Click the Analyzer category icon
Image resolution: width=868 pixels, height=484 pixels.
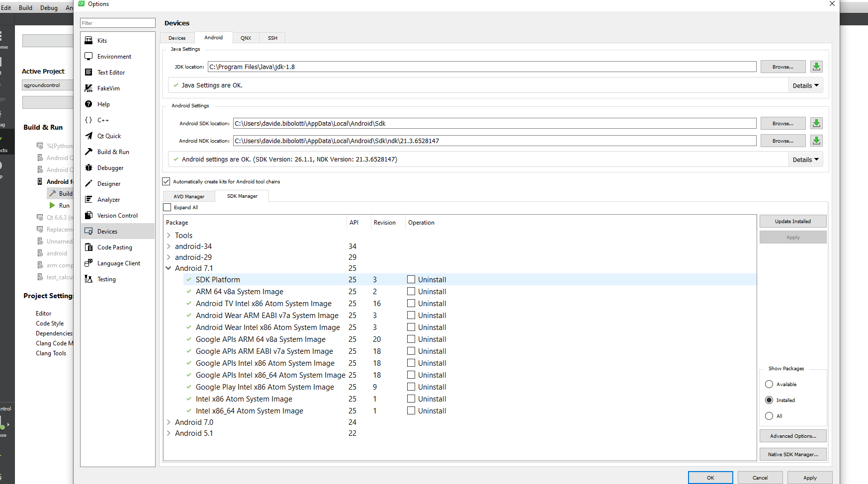88,199
